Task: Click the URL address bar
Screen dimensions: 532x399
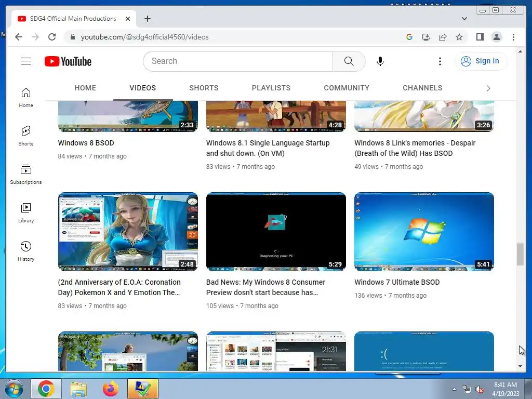Action: (x=234, y=37)
